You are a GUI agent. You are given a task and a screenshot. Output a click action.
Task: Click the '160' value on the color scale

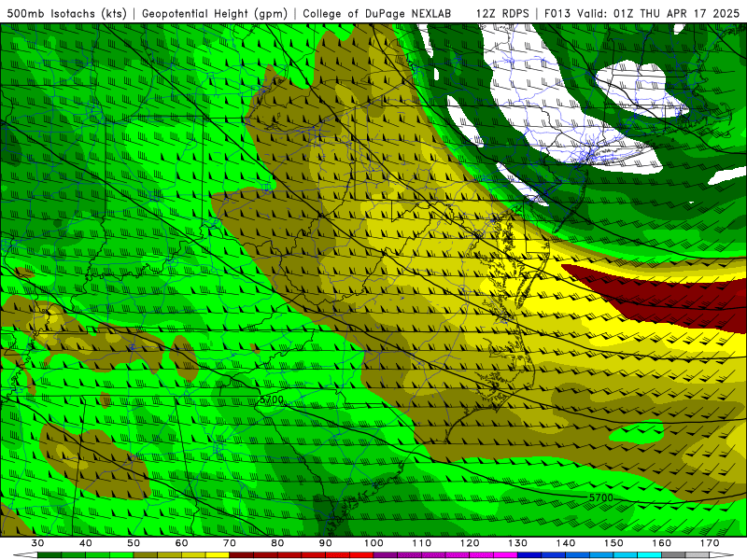point(662,543)
